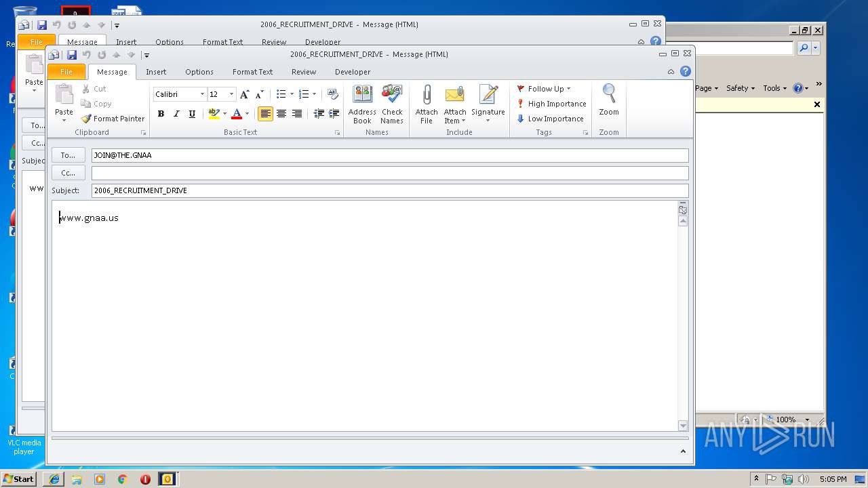Mark message as Low Importance
The image size is (868, 488).
pyautogui.click(x=550, y=119)
